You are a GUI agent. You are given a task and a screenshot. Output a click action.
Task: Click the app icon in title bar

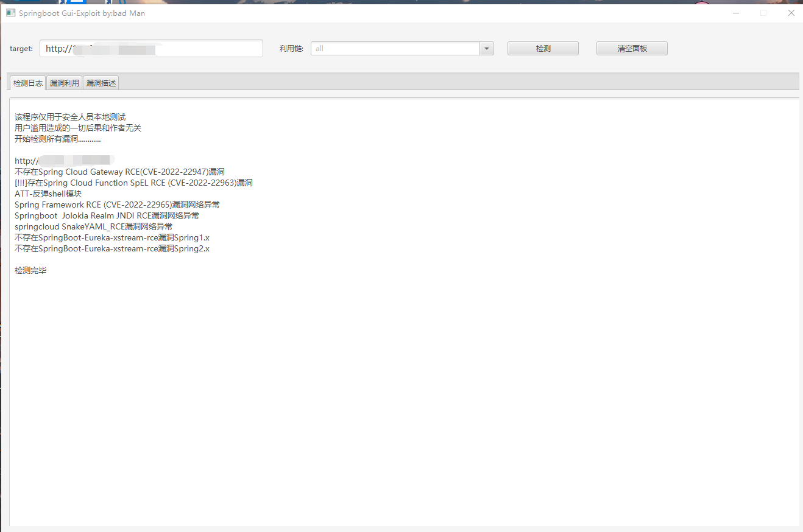pos(10,13)
